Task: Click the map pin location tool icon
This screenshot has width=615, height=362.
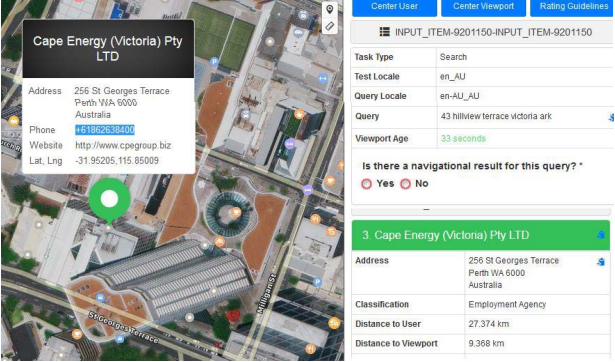Action: point(329,9)
